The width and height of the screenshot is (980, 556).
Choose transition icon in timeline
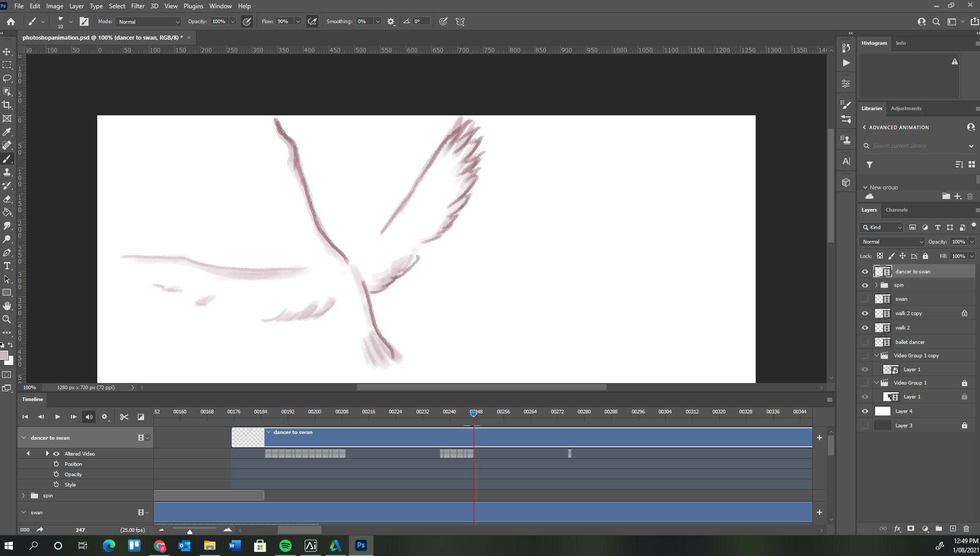coord(140,417)
